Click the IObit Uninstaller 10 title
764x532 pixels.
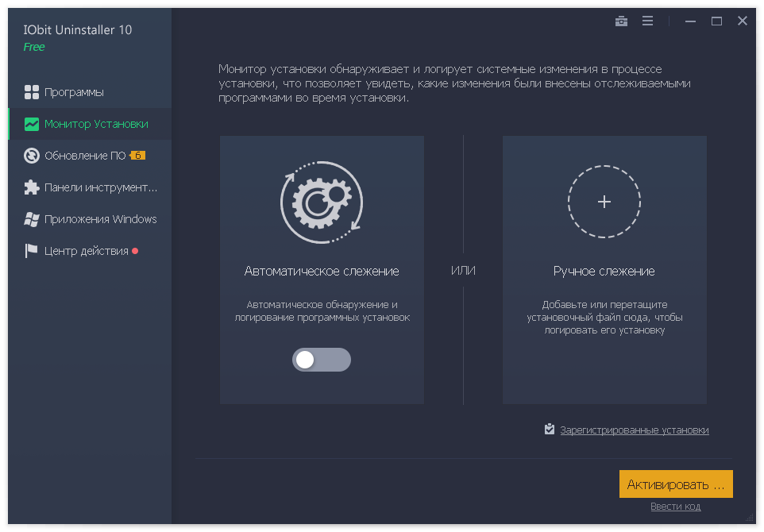78,29
